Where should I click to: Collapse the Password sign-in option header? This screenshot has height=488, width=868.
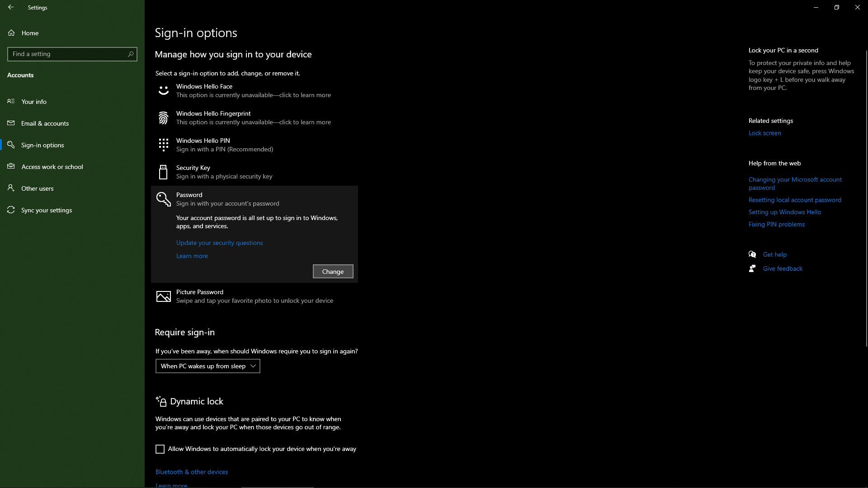[x=255, y=199]
